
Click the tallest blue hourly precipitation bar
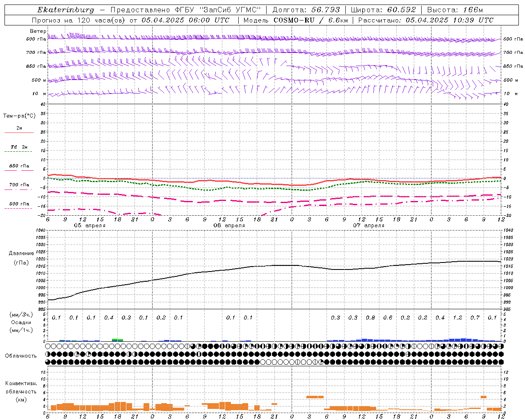(x=463, y=340)
